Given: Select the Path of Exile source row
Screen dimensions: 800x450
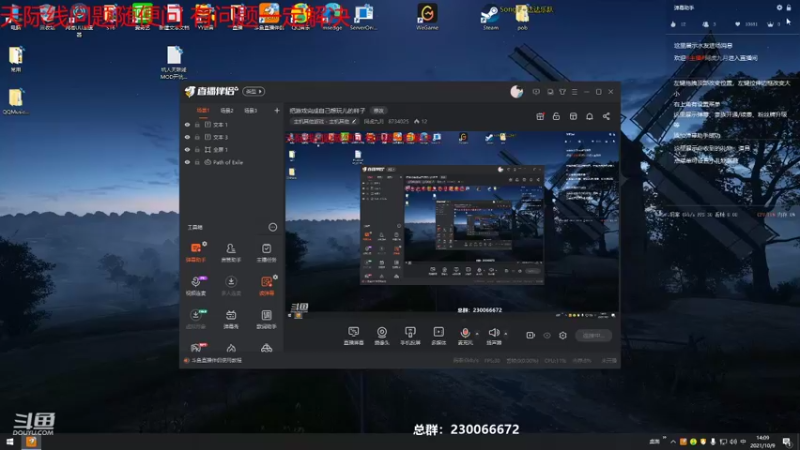Looking at the screenshot, I should pos(232,162).
